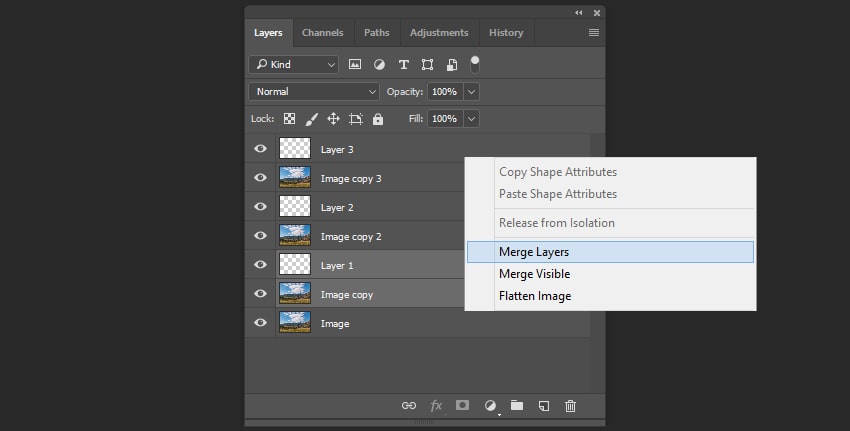Choose Merge Visible from context menu
Screen dimensions: 850x431
(x=534, y=274)
